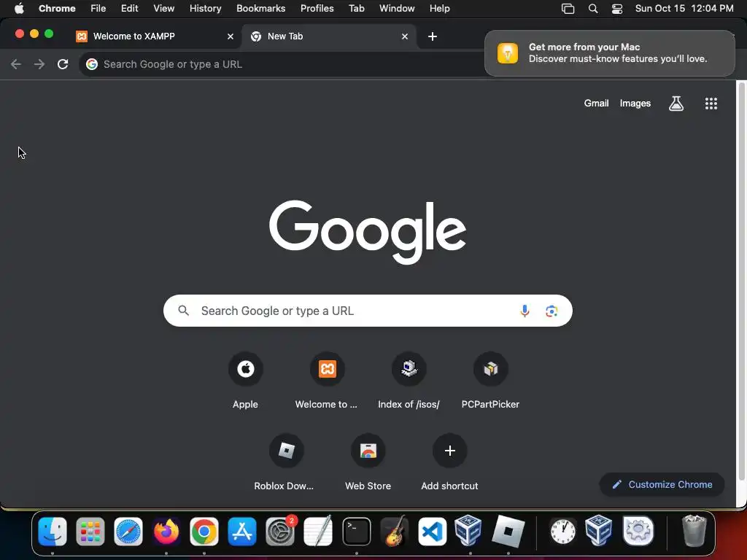Image resolution: width=747 pixels, height=560 pixels.
Task: Click the Google logo
Action: 368,232
